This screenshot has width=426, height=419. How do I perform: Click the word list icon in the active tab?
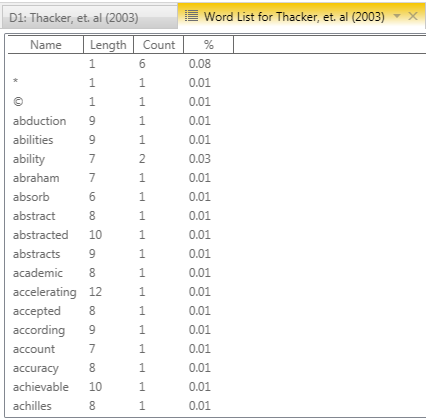click(x=191, y=16)
